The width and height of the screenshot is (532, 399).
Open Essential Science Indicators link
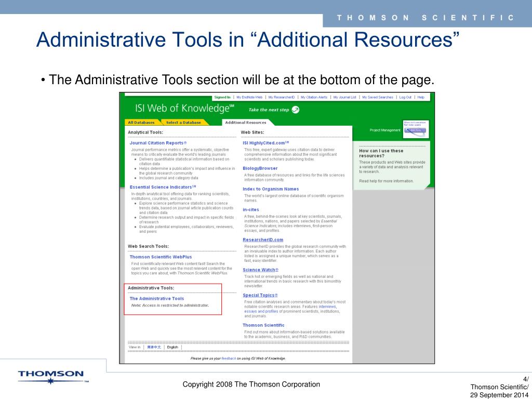pyautogui.click(x=163, y=187)
